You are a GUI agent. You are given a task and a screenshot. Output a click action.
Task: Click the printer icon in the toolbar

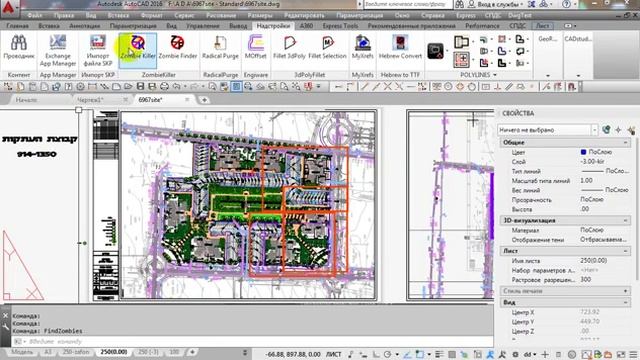[164, 87]
